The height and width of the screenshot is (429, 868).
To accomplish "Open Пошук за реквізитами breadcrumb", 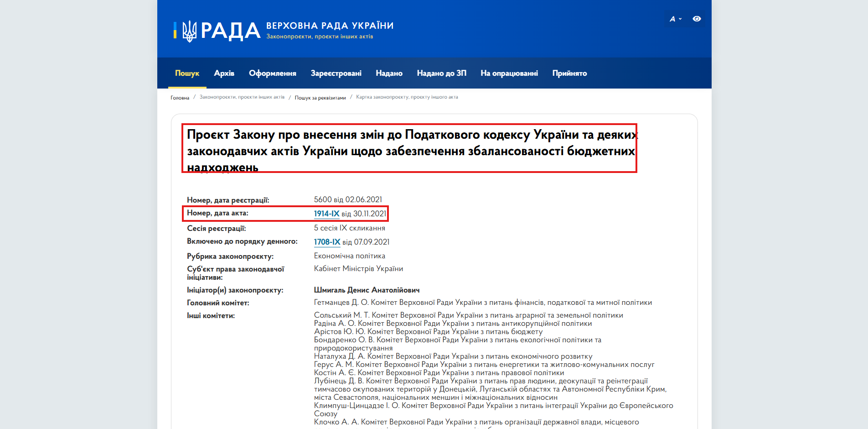I will point(320,98).
